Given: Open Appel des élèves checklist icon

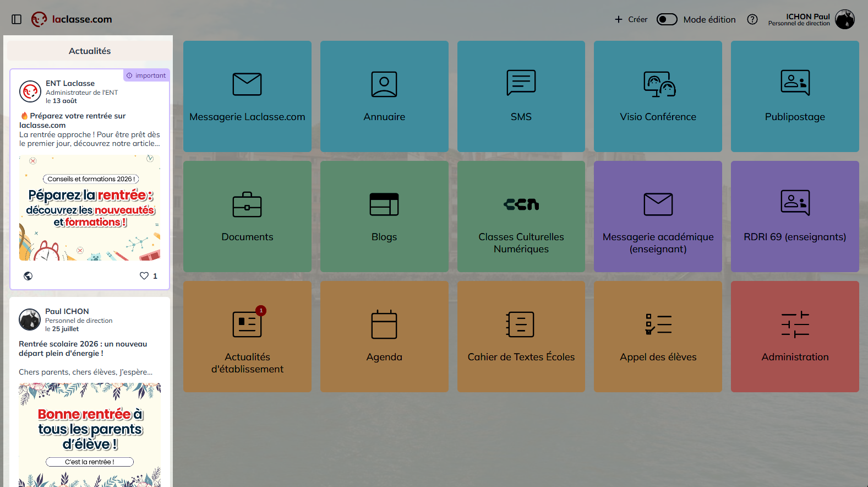Looking at the screenshot, I should coord(658,324).
